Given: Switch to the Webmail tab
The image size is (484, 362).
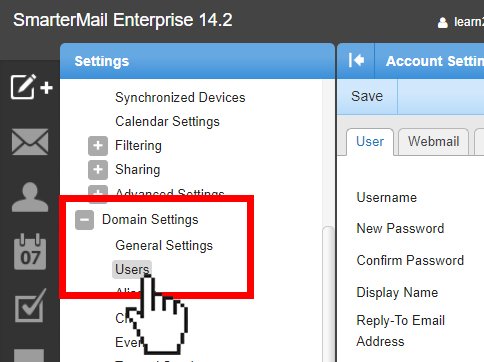Looking at the screenshot, I should click(x=433, y=142).
